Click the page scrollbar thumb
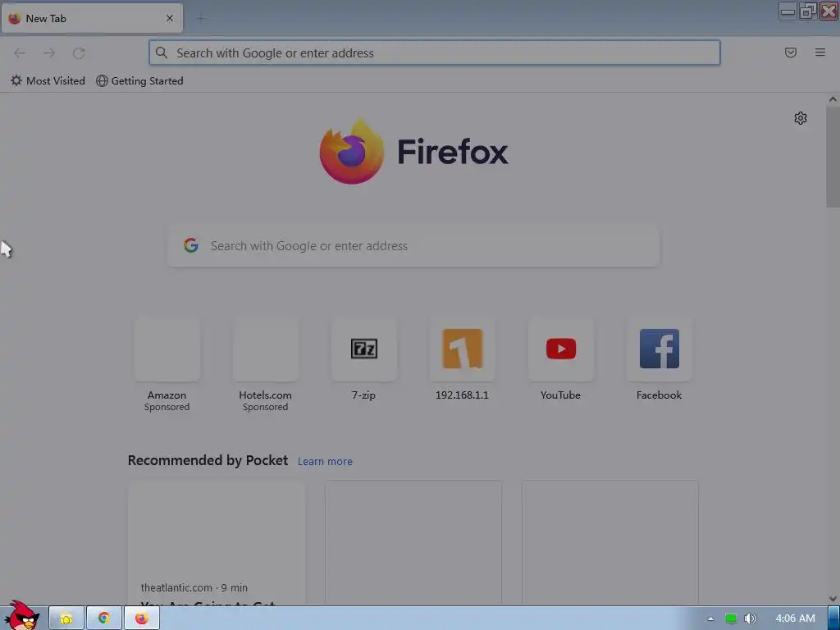This screenshot has width=840, height=630. (x=833, y=157)
